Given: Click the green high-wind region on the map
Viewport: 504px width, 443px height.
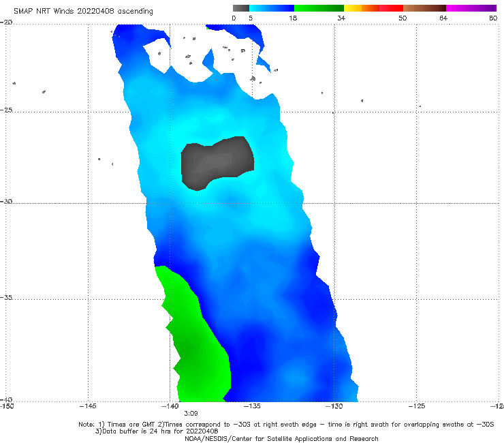Looking at the screenshot, I should 200,348.
